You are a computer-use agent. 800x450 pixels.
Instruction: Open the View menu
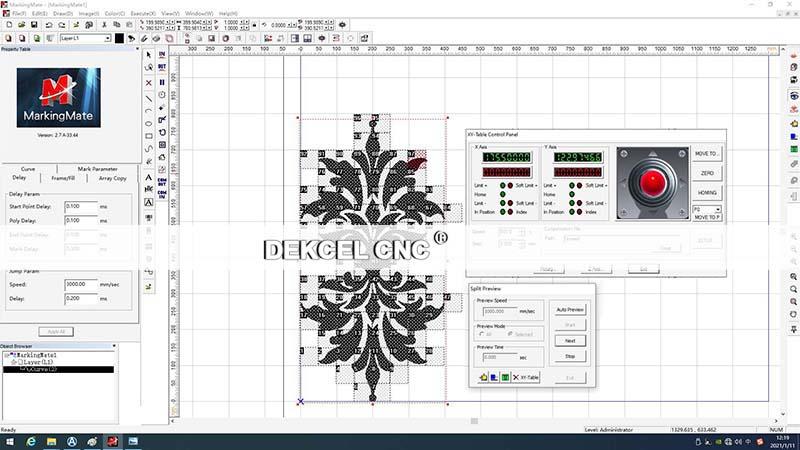coord(170,13)
